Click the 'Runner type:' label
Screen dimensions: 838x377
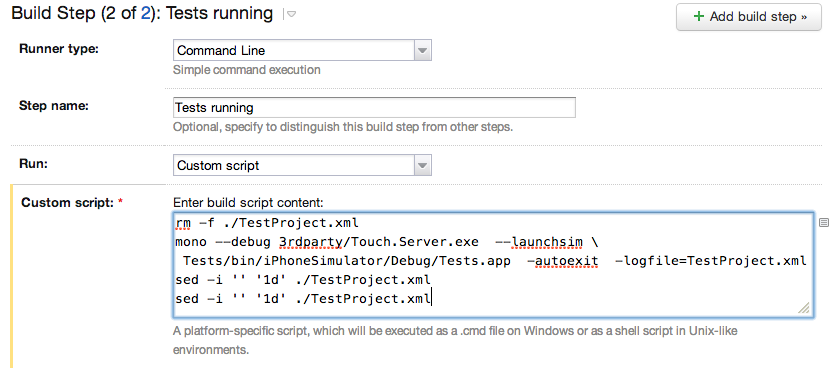click(x=59, y=49)
